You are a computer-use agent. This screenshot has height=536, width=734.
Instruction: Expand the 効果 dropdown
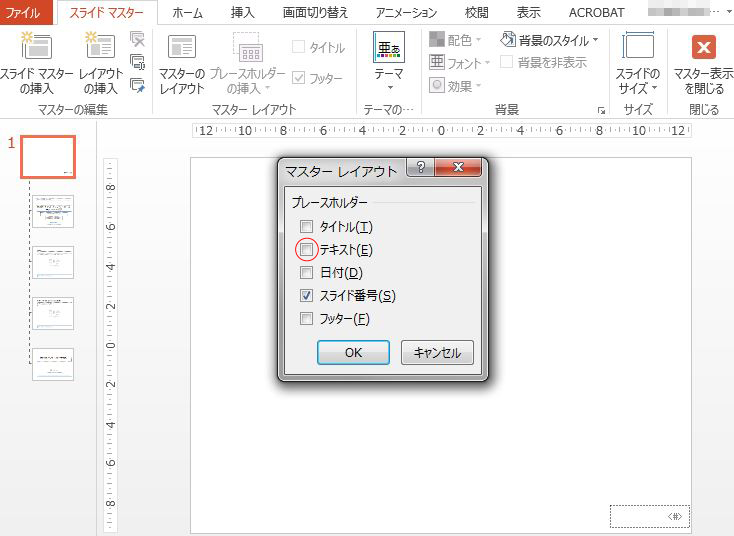coord(478,85)
